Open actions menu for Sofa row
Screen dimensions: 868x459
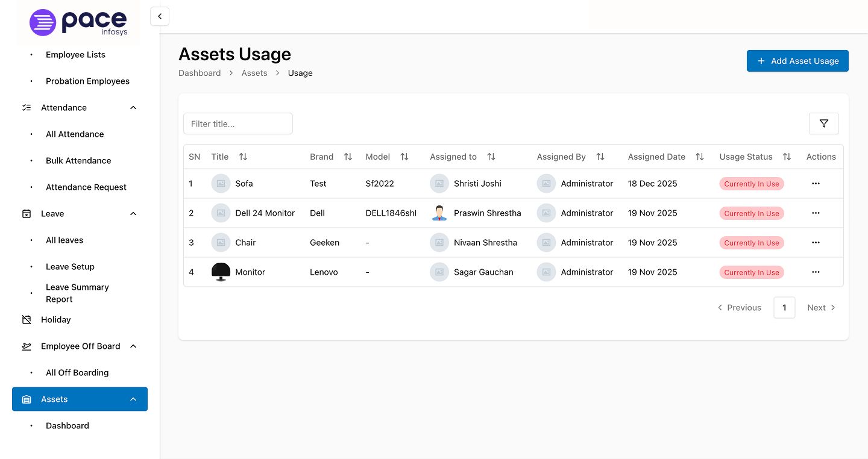(816, 184)
